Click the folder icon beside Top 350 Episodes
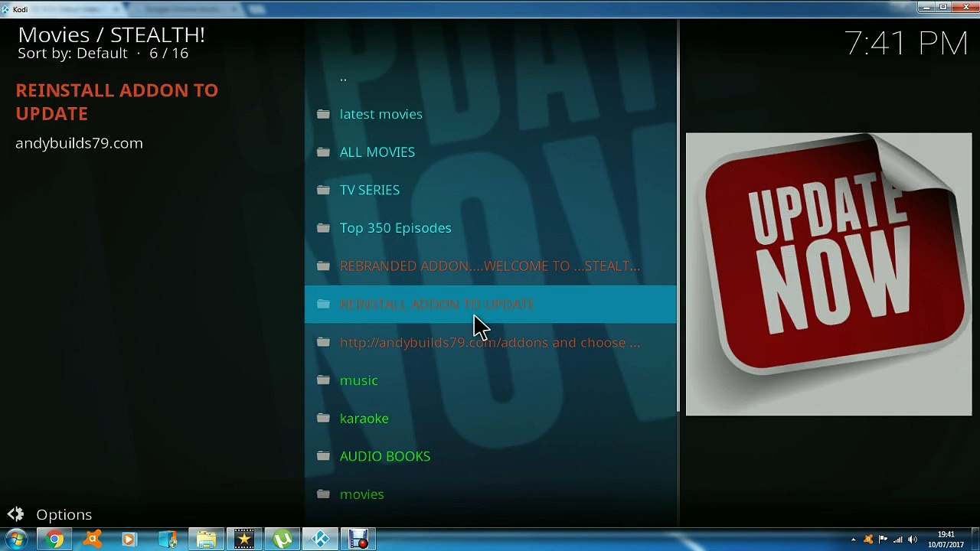980x551 pixels. (323, 228)
